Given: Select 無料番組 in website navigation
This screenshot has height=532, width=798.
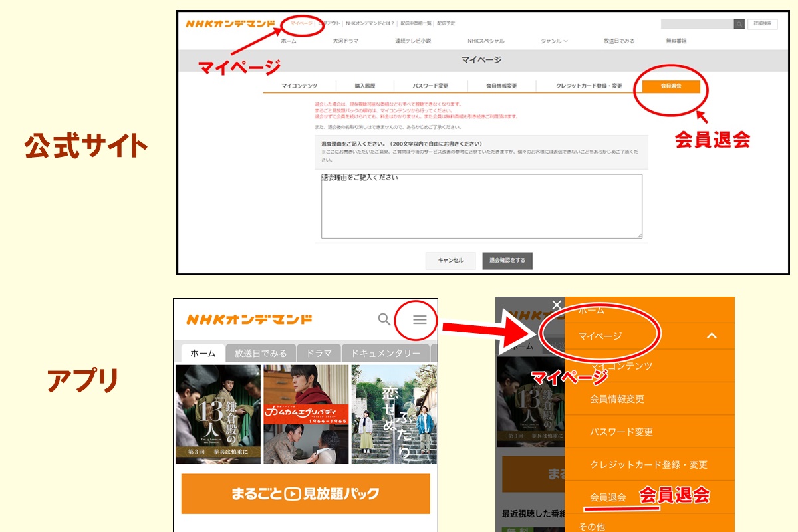Looking at the screenshot, I should 676,41.
